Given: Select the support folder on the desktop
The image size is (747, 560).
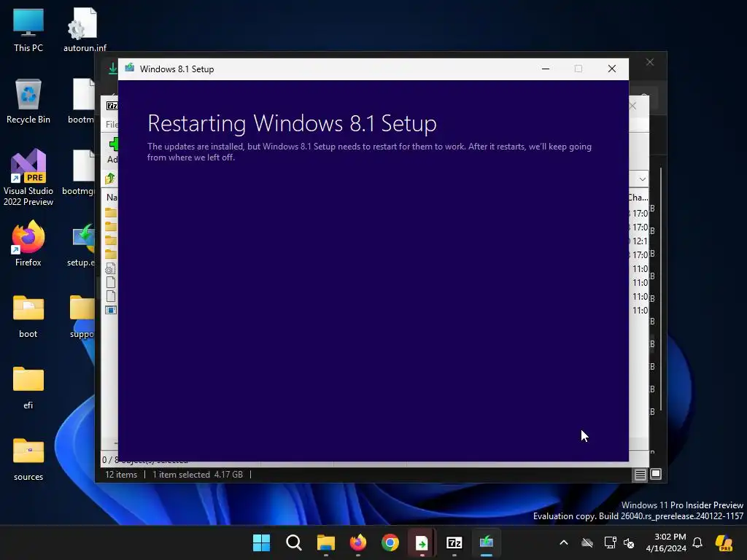Looking at the screenshot, I should tap(82, 316).
